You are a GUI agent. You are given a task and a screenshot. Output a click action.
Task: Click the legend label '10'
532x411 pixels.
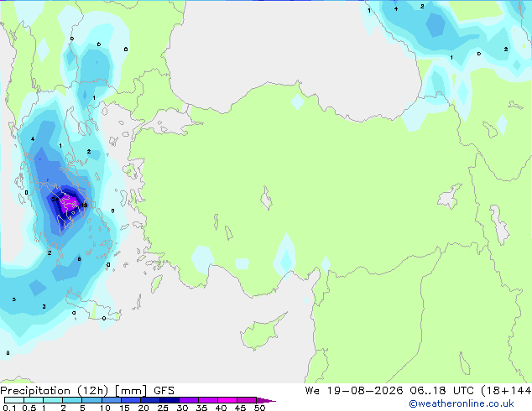tap(105, 408)
